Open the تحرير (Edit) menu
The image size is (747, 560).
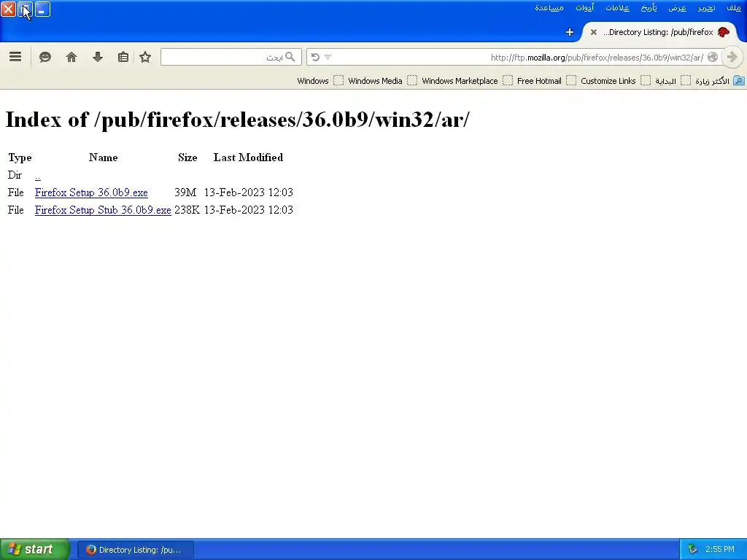(706, 7)
